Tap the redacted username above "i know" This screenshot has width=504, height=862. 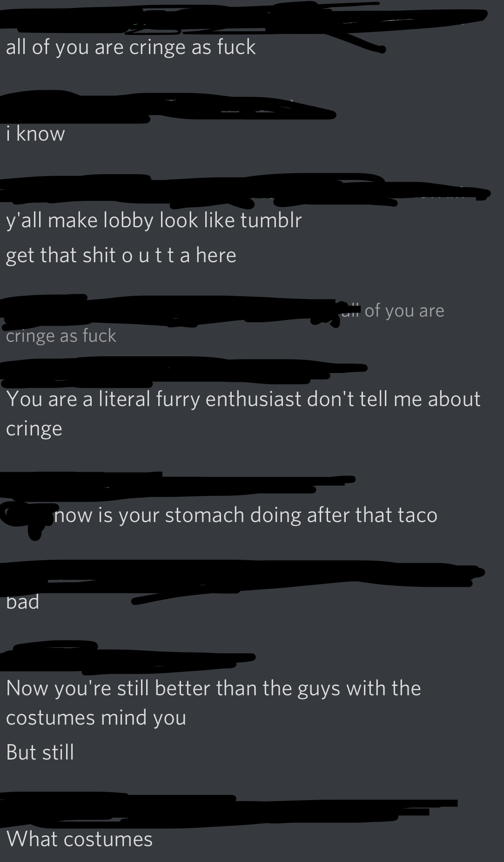168,107
